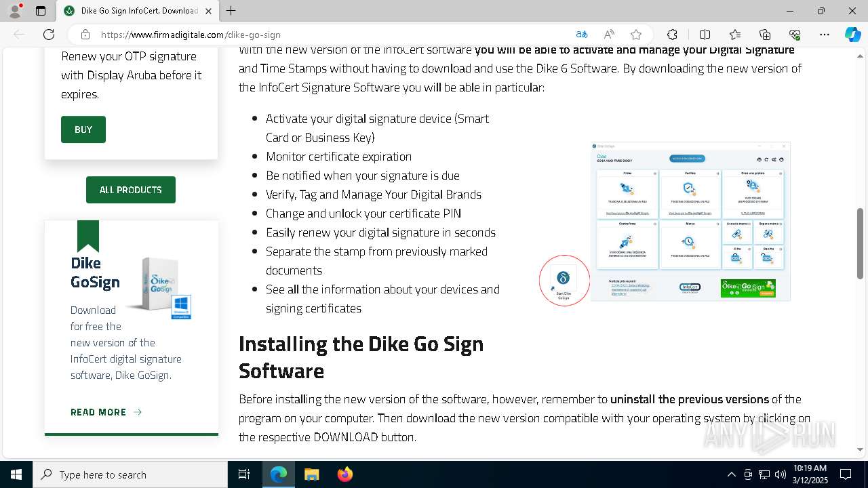Image resolution: width=868 pixels, height=488 pixels.
Task: Open the Copilot sidebar
Action: pyautogui.click(x=852, y=35)
